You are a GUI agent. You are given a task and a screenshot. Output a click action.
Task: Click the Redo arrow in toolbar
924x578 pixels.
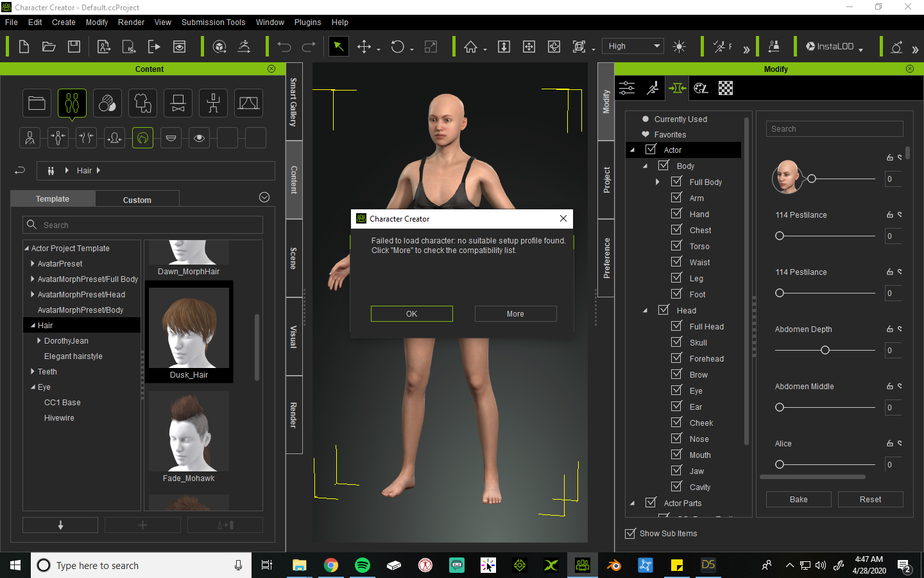pos(309,46)
